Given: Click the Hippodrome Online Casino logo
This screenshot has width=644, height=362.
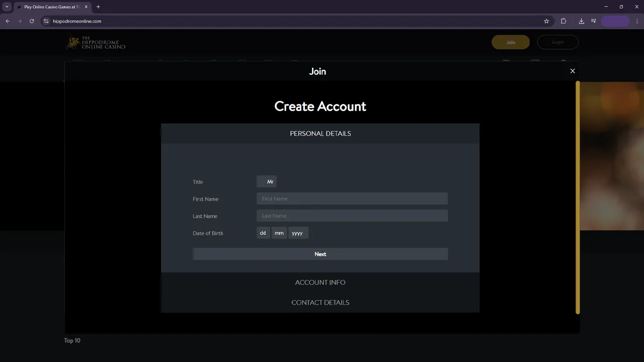Looking at the screenshot, I should 96,43.
